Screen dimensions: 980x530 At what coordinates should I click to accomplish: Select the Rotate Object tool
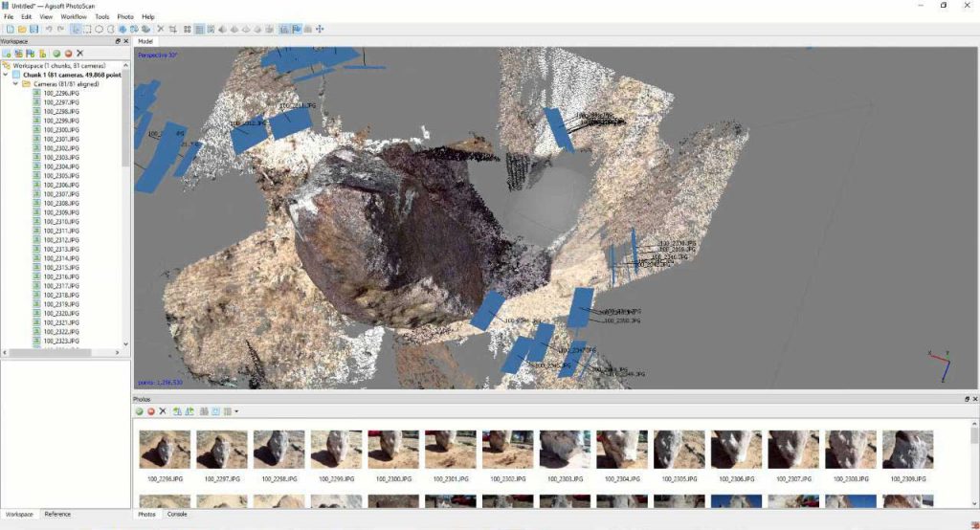[134, 29]
